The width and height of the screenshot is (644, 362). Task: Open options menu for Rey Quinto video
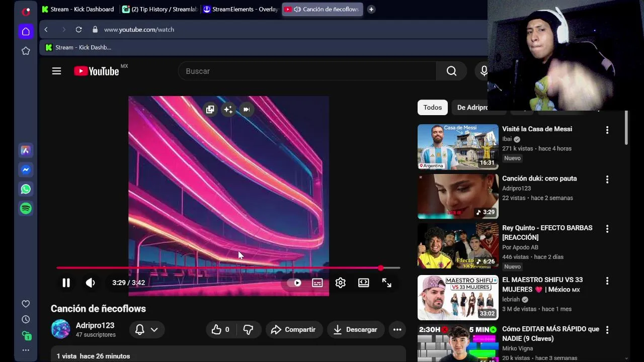[x=607, y=229]
